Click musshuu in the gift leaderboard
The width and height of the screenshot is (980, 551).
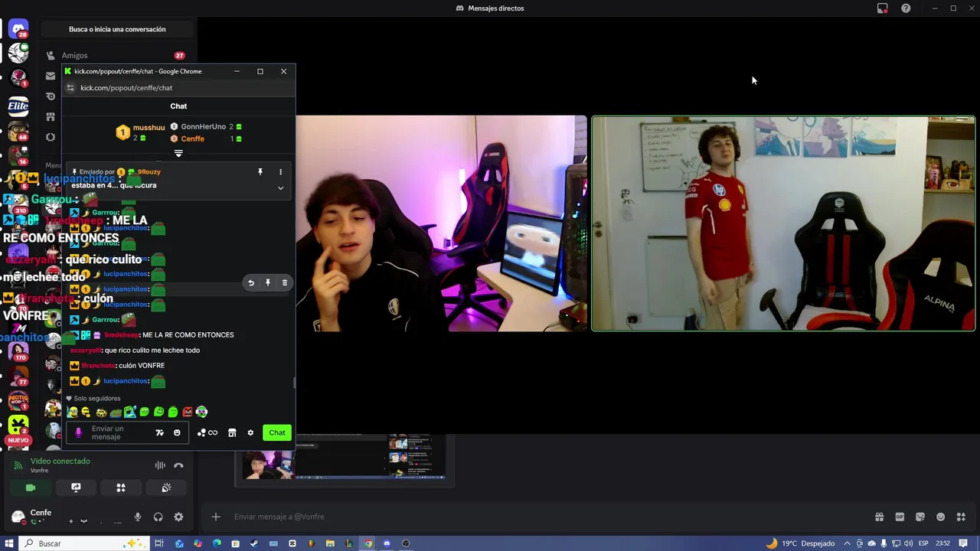(149, 127)
